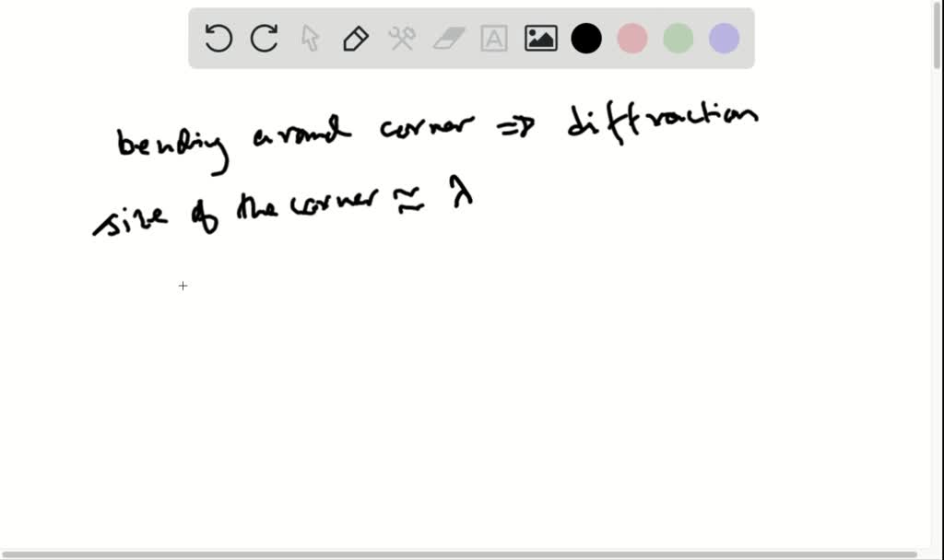Image resolution: width=944 pixels, height=560 pixels.
Task: Click the Undo arrow icon
Action: (x=218, y=39)
